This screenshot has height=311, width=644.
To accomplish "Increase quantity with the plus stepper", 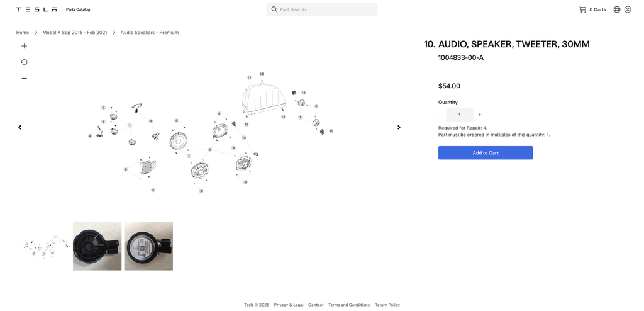I will point(480,115).
